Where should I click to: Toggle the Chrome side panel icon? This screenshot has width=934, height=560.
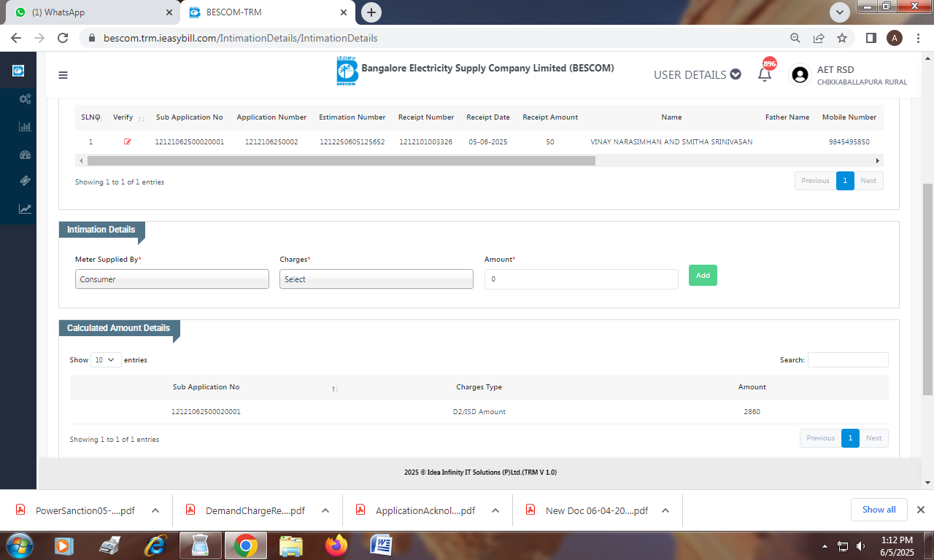871,38
